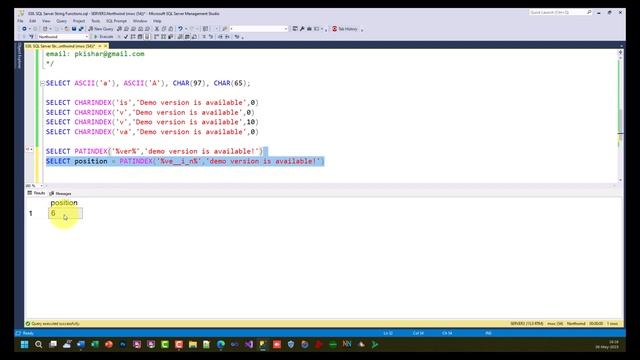This screenshot has width=640, height=360.
Task: Open the Tools menu
Action: pyautogui.click(x=96, y=21)
